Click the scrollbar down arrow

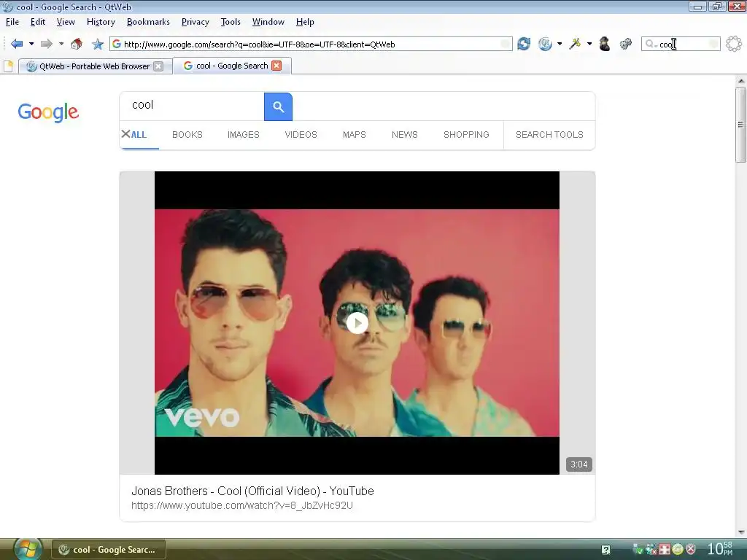click(x=741, y=532)
